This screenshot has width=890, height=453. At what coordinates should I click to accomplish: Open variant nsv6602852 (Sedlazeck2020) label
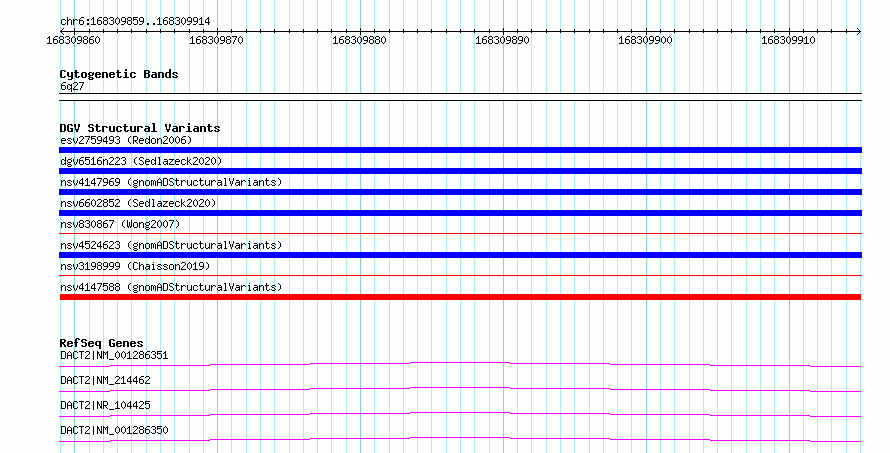click(138, 203)
